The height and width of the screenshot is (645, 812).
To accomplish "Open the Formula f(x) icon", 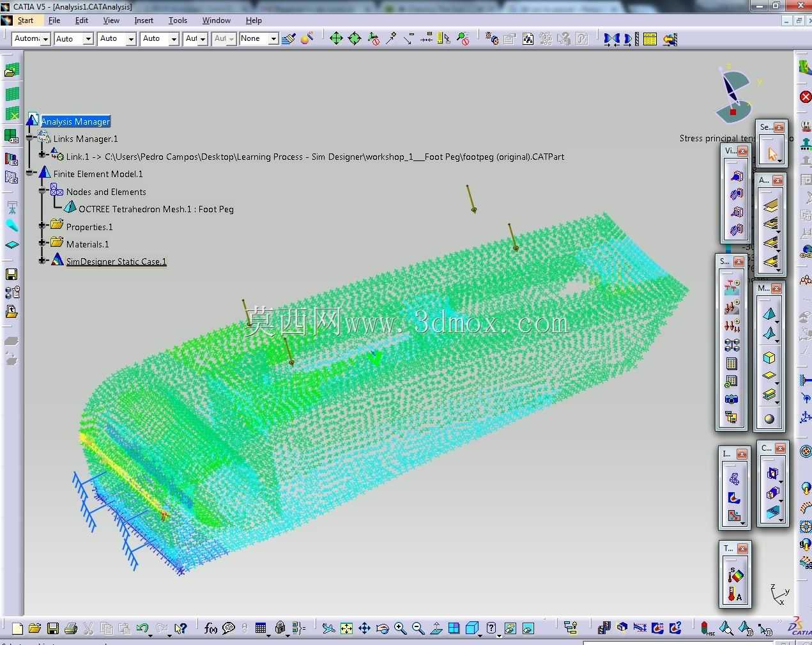I will [211, 629].
